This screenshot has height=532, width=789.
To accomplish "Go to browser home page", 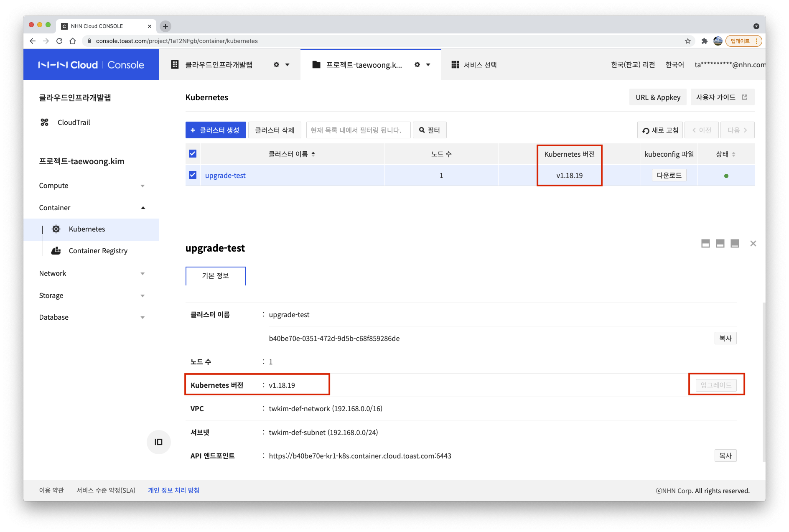I will pyautogui.click(x=73, y=41).
